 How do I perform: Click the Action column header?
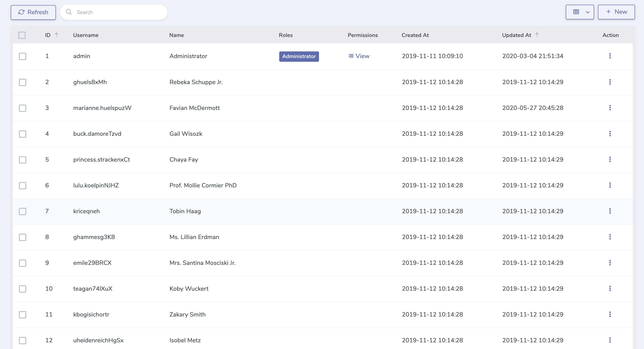point(610,35)
